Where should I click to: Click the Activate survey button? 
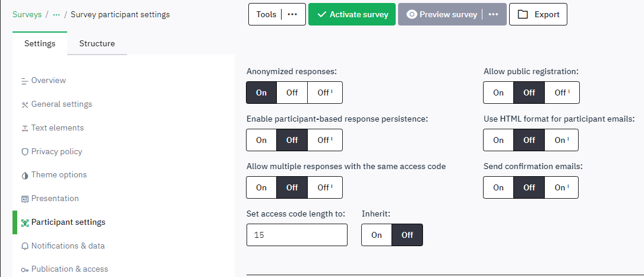[x=352, y=14]
